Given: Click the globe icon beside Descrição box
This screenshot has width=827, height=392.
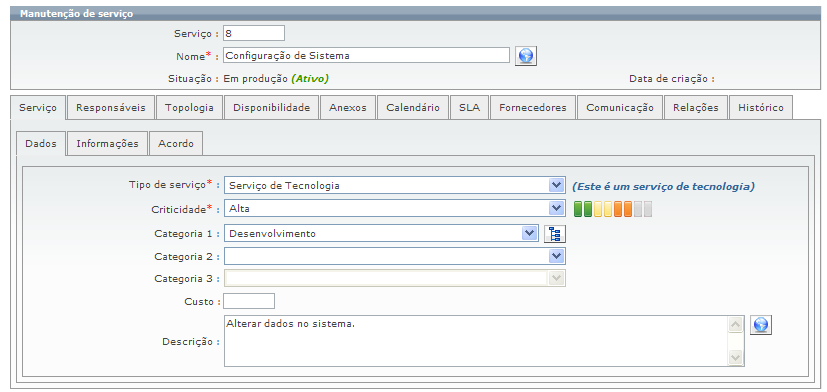Looking at the screenshot, I should 761,325.
